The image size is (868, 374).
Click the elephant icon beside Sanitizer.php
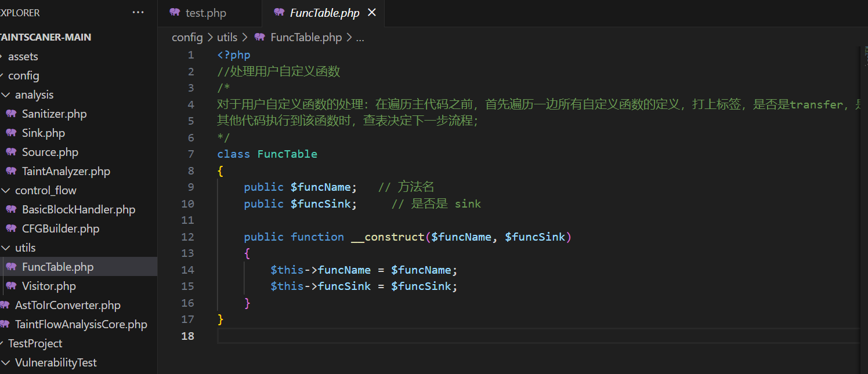(11, 114)
